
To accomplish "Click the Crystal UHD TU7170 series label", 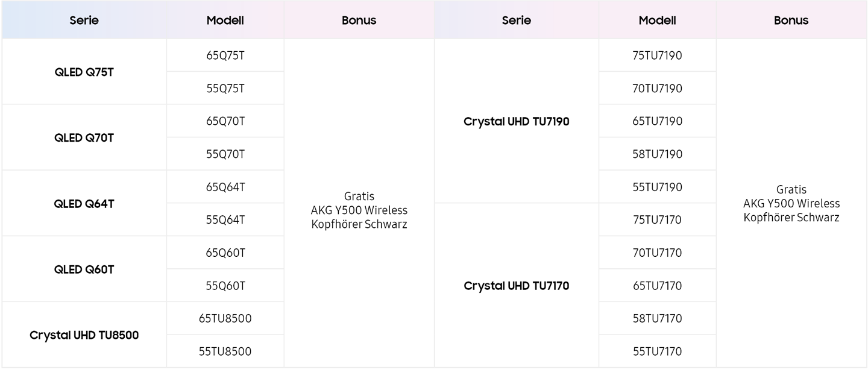I will click(517, 286).
